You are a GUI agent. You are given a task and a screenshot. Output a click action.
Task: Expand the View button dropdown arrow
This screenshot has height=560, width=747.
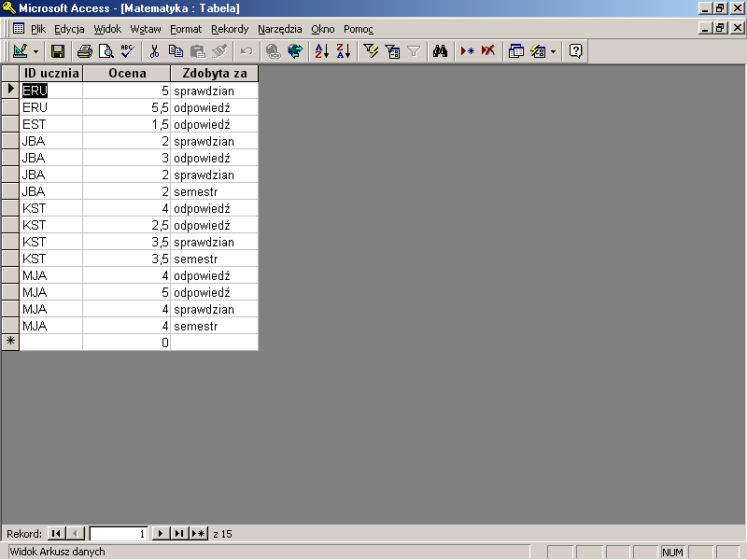(36, 51)
